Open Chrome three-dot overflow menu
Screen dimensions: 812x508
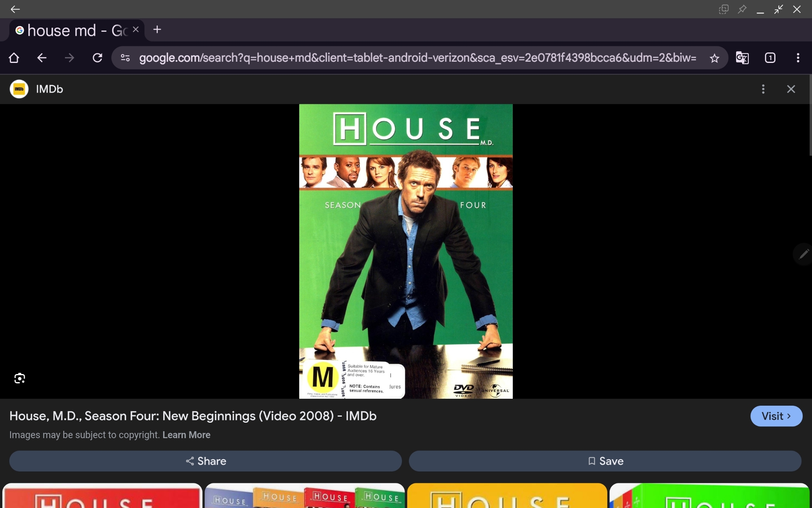click(x=798, y=58)
